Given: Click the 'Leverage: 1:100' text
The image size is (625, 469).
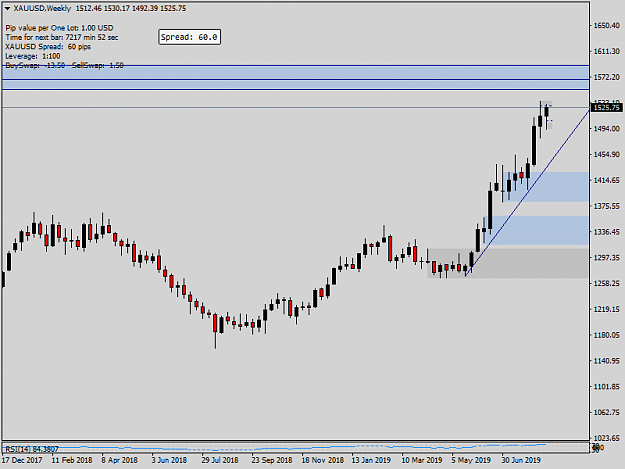Looking at the screenshot, I should [x=33, y=56].
